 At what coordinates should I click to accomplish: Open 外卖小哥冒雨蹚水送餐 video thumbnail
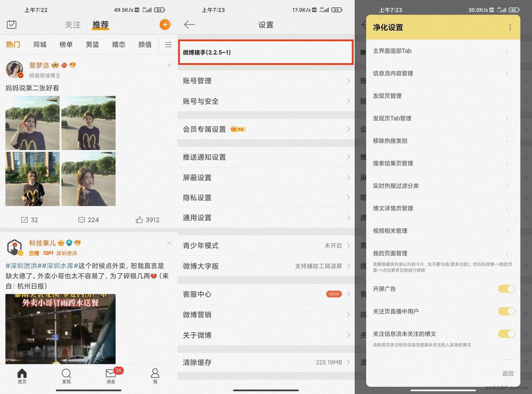[x=60, y=329]
